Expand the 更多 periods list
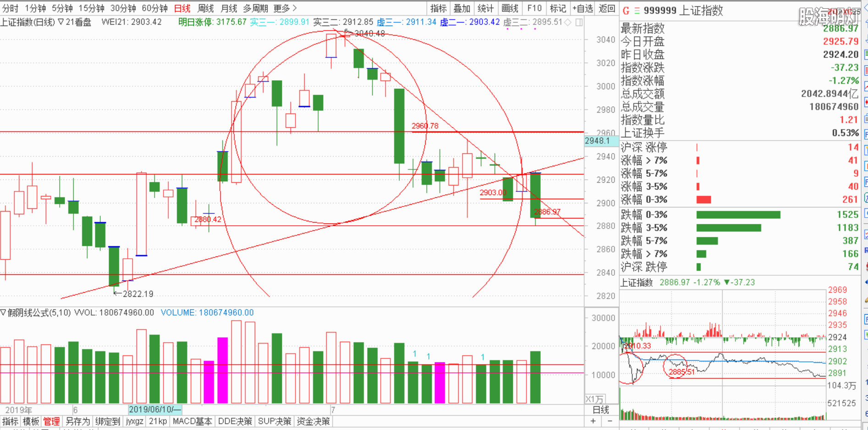This screenshot has width=868, height=430. [285, 8]
